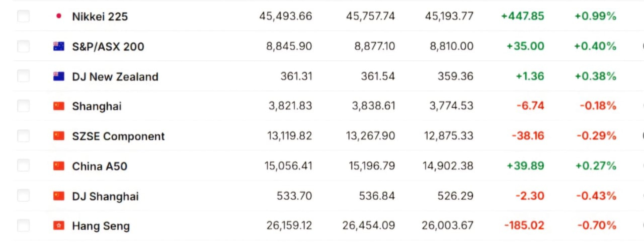Click the Hong Kong flag by Hang Seng
This screenshot has height=247, width=644.
point(59,226)
